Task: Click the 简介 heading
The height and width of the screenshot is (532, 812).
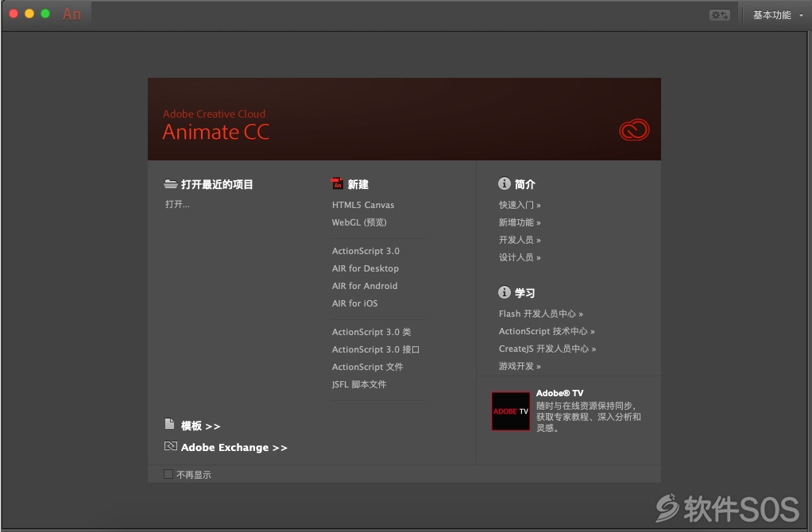Action: pos(524,184)
